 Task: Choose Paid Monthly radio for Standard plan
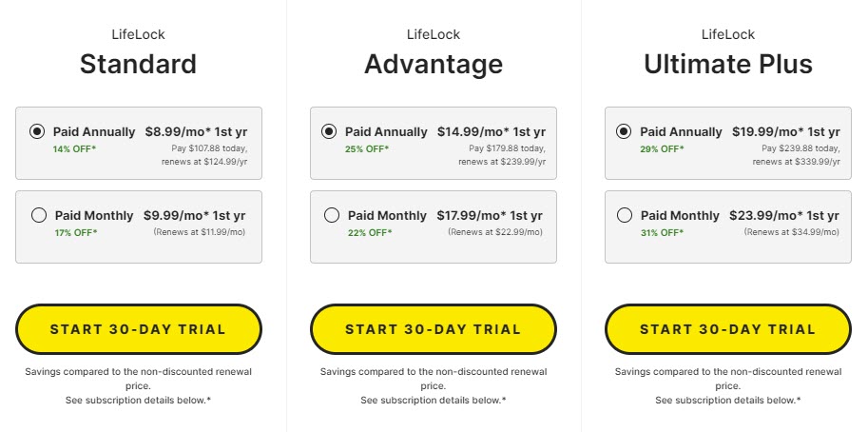point(39,215)
